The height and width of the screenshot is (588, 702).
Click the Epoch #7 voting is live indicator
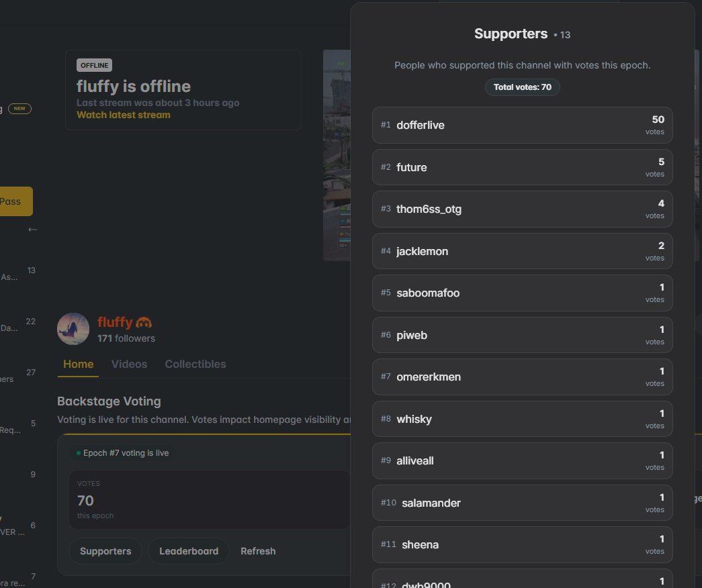click(124, 452)
